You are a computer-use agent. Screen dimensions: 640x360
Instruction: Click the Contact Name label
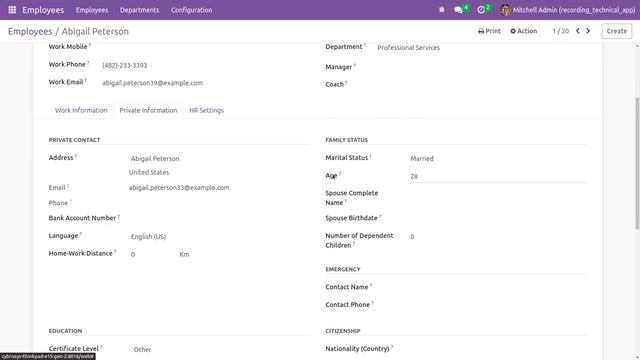click(347, 287)
